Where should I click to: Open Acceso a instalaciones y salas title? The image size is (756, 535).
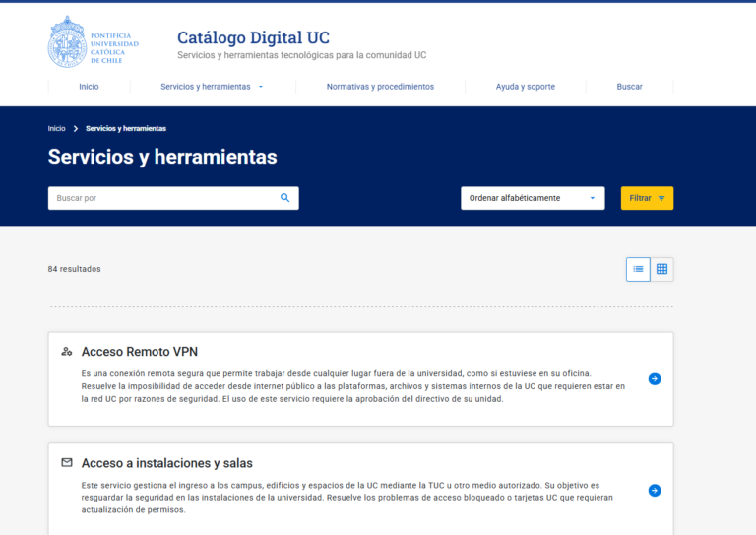tap(166, 463)
